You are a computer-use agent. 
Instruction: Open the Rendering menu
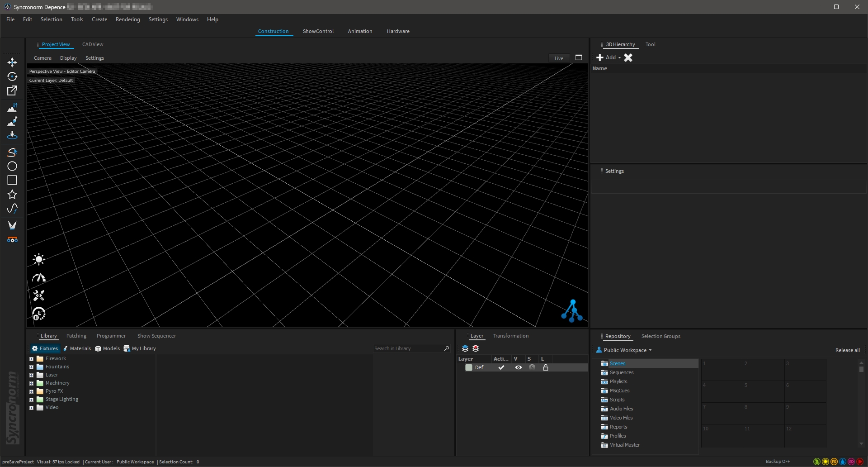pos(127,19)
